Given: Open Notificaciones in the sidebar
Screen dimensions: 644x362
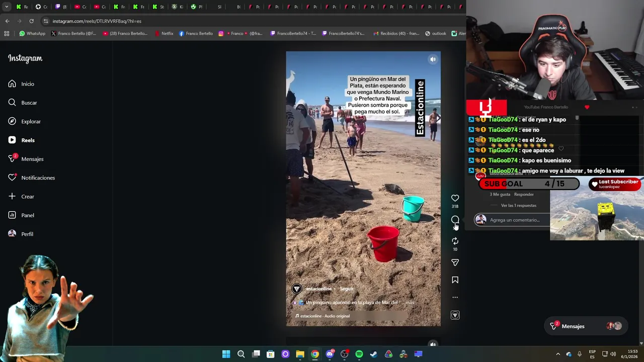Looking at the screenshot, I should [31, 177].
